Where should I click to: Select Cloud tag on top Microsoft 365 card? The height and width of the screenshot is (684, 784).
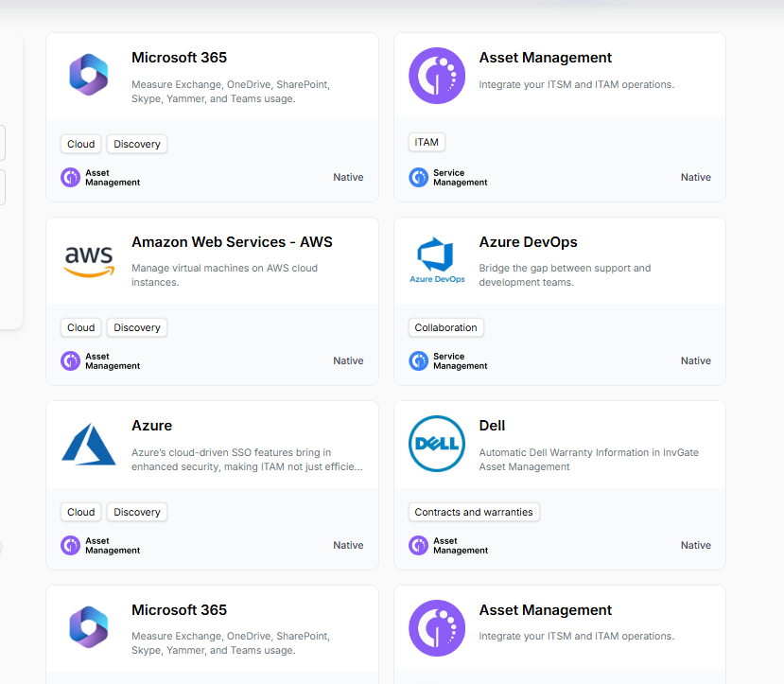point(81,144)
